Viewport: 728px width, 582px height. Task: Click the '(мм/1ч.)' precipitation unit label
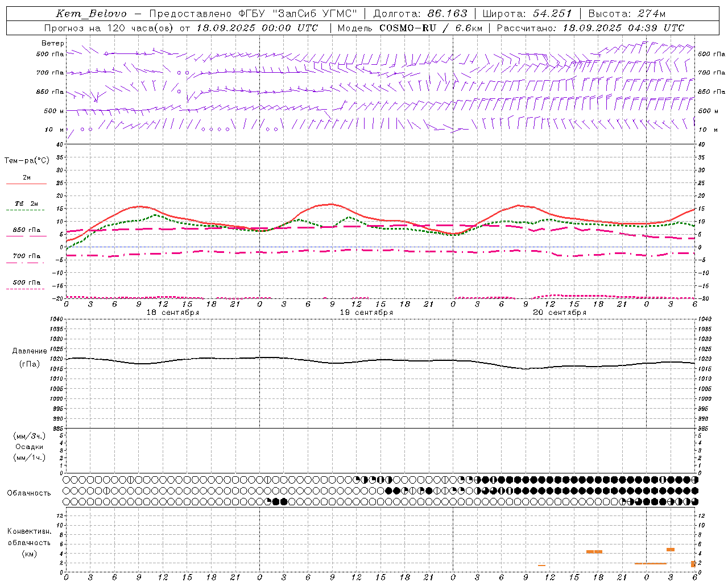(30, 458)
